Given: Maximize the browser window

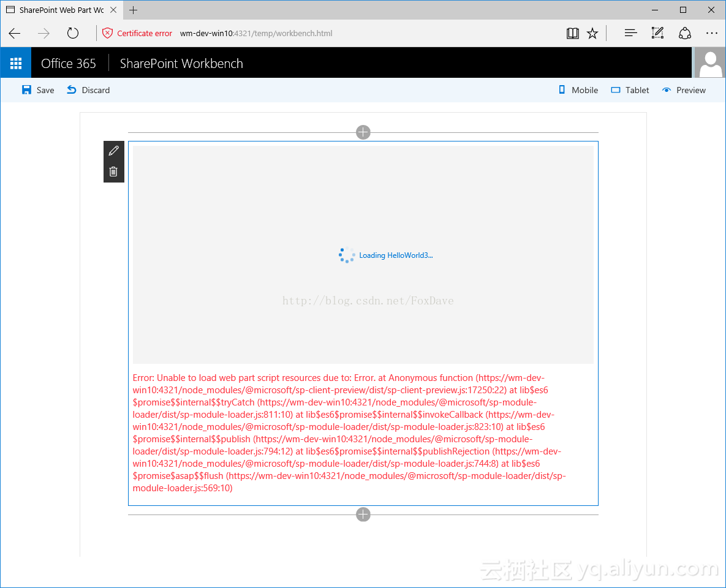Looking at the screenshot, I should pyautogui.click(x=683, y=10).
